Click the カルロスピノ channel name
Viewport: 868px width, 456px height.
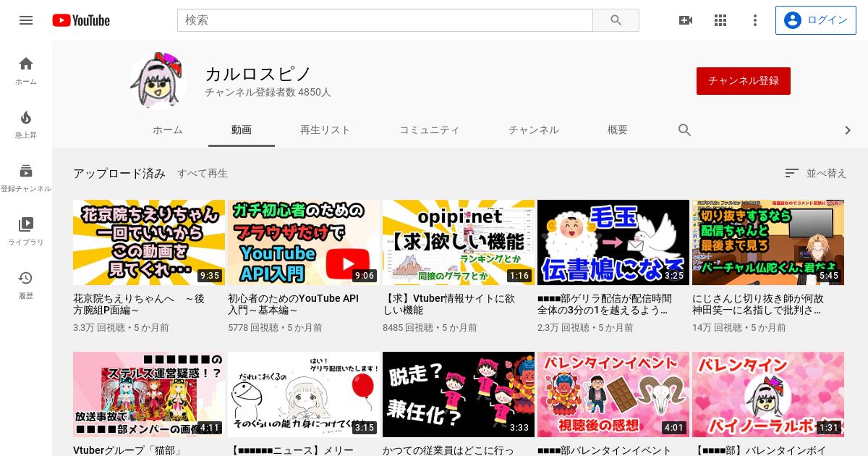point(258,73)
